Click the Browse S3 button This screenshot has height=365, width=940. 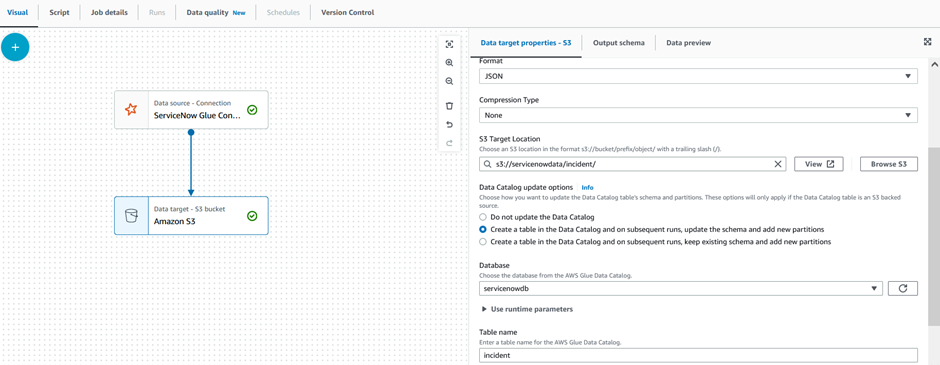888,164
